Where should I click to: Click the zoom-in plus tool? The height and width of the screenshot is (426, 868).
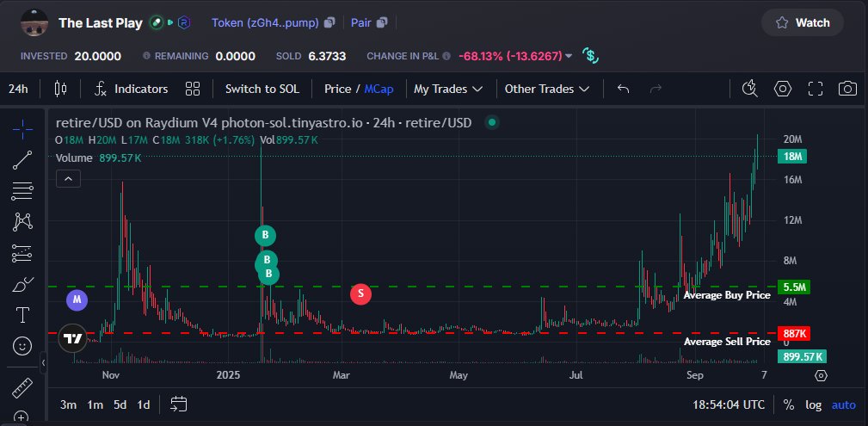click(x=22, y=417)
